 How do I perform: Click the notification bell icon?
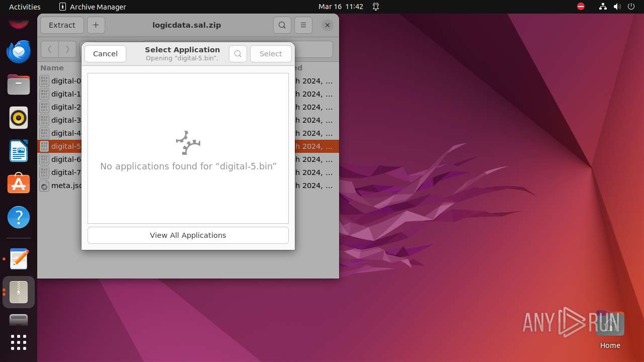tap(376, 7)
